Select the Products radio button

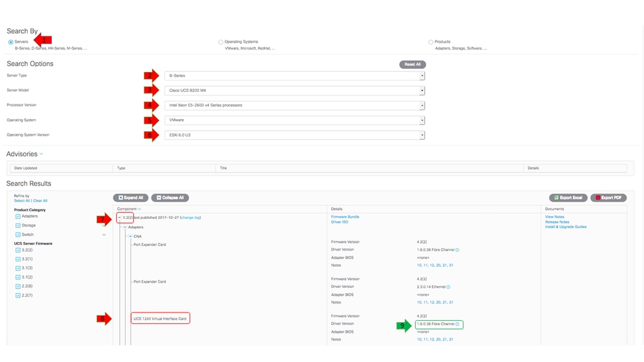point(431,42)
